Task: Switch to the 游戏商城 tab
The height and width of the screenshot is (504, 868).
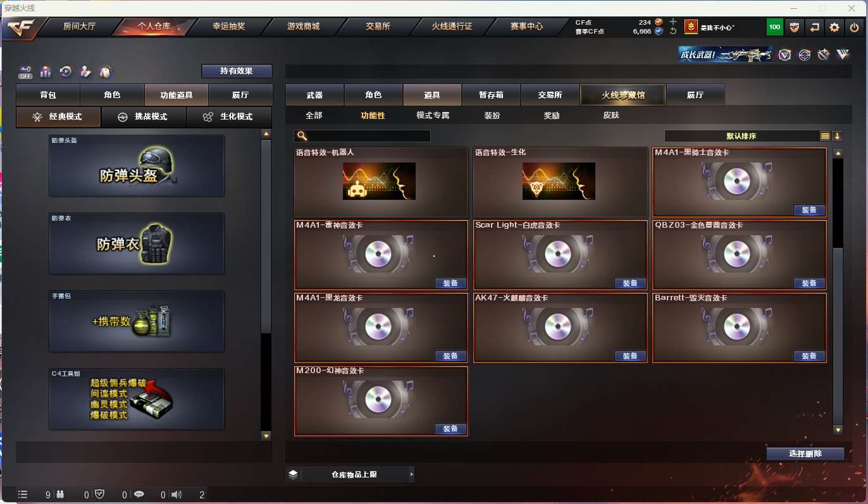Action: click(x=303, y=27)
